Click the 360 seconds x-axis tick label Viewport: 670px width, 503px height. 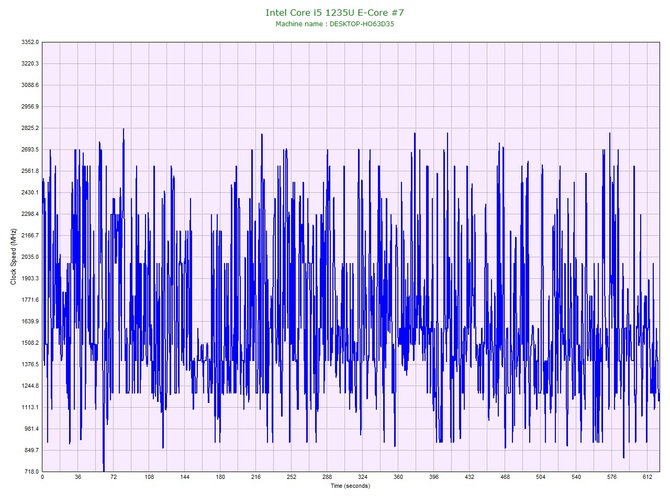click(x=398, y=477)
